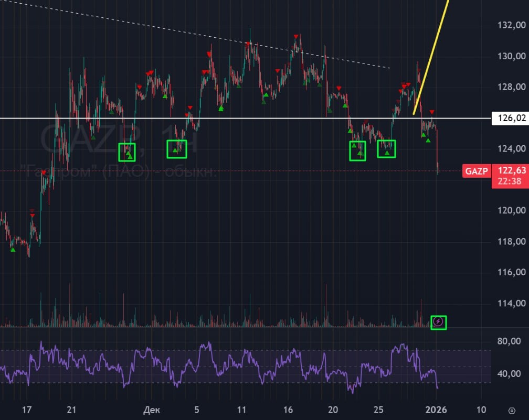Image resolution: width=529 pixels, height=420 pixels.
Task: Click the 17 date label on time axis
Action: pos(27,410)
